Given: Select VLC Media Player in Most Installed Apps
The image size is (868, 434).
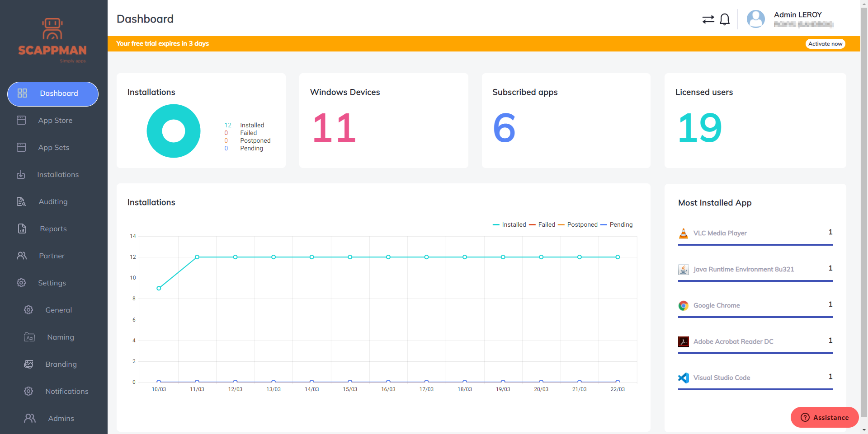Looking at the screenshot, I should pos(720,233).
